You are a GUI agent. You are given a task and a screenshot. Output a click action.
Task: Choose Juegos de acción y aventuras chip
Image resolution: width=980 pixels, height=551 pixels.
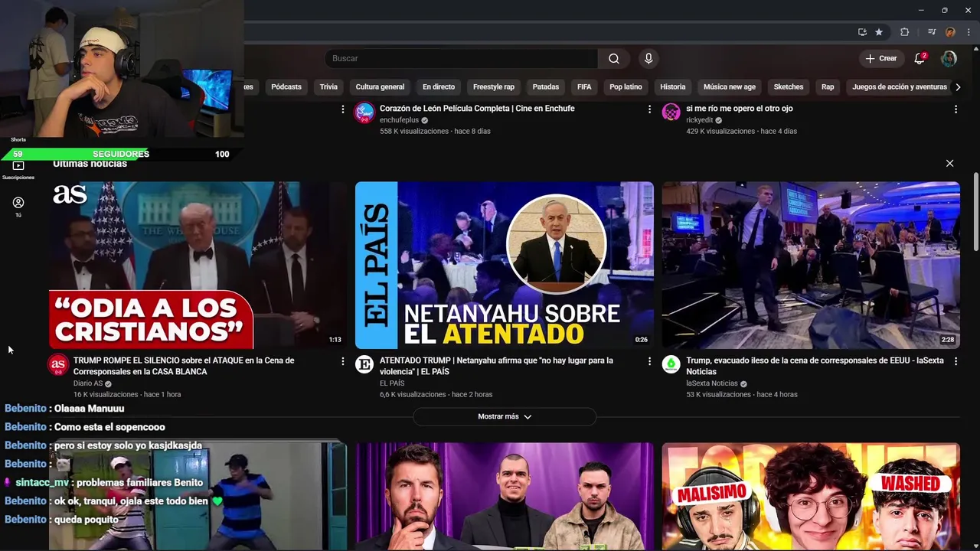coord(900,86)
